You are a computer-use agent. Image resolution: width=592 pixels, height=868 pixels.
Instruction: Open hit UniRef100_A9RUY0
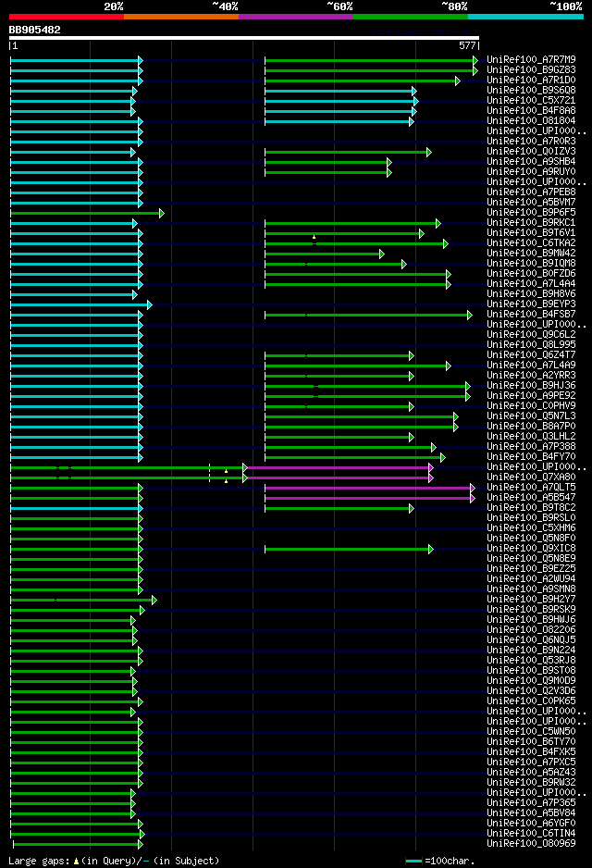point(531,171)
